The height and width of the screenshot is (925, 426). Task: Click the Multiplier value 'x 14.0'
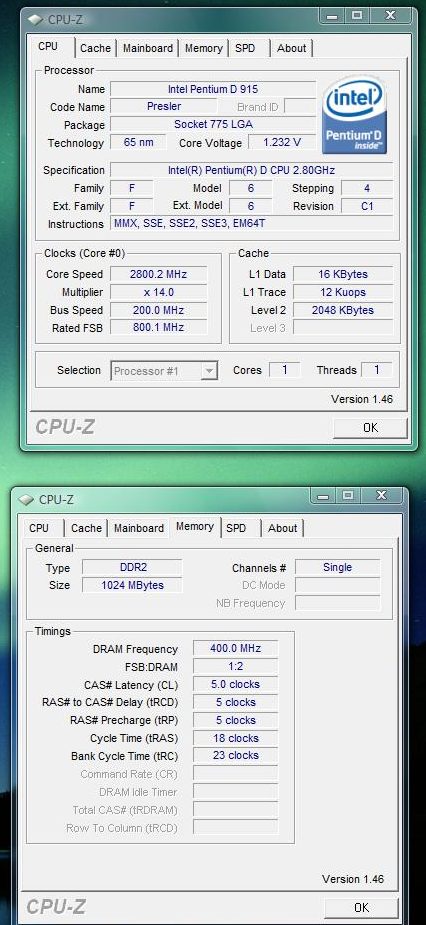click(x=158, y=292)
